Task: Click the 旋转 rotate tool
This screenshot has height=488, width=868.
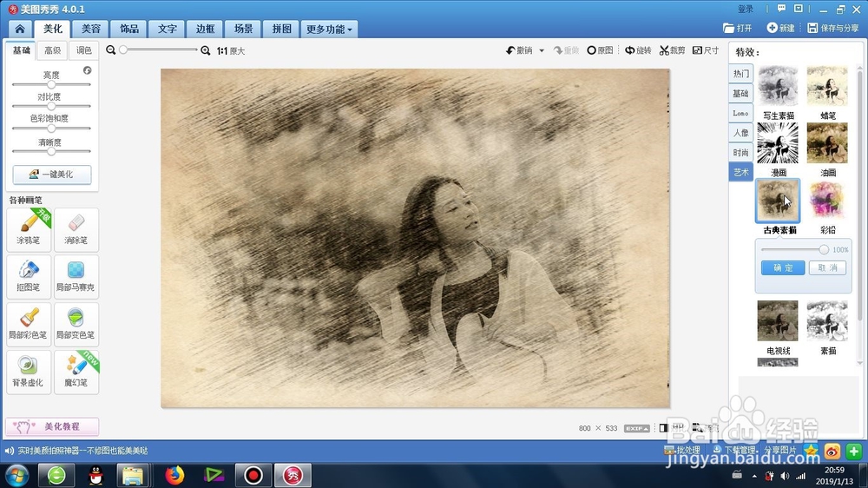Action: pyautogui.click(x=638, y=50)
